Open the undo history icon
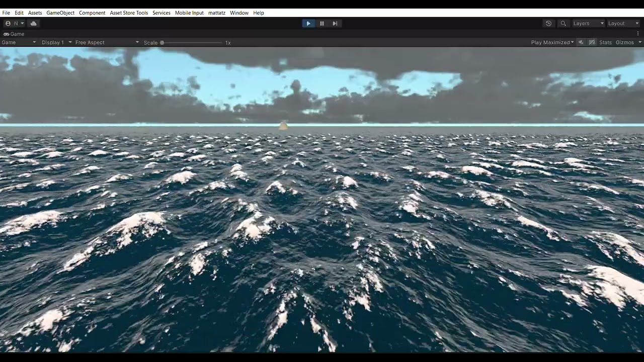Image resolution: width=644 pixels, height=362 pixels. [x=548, y=24]
